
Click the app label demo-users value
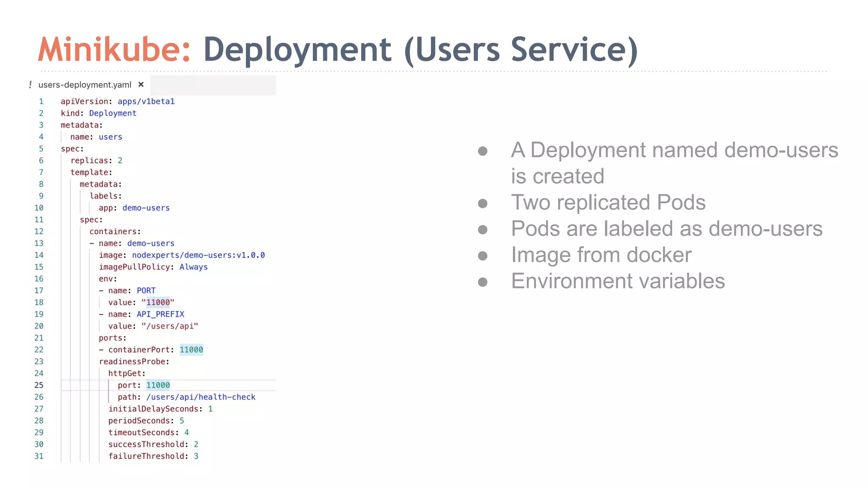146,208
